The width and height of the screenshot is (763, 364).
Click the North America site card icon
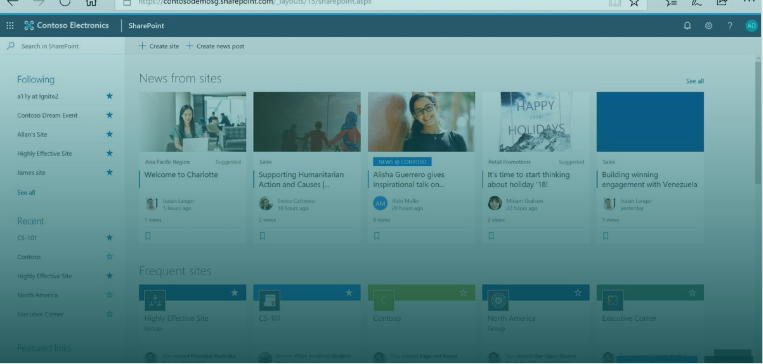(x=498, y=301)
